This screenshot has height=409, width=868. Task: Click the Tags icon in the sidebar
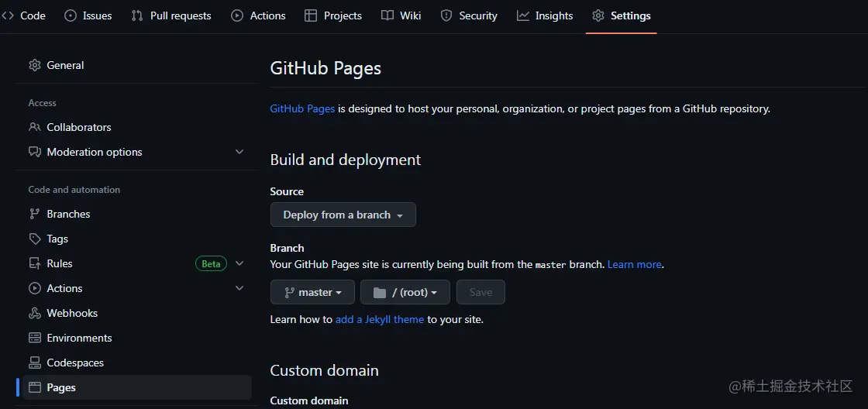(x=35, y=239)
